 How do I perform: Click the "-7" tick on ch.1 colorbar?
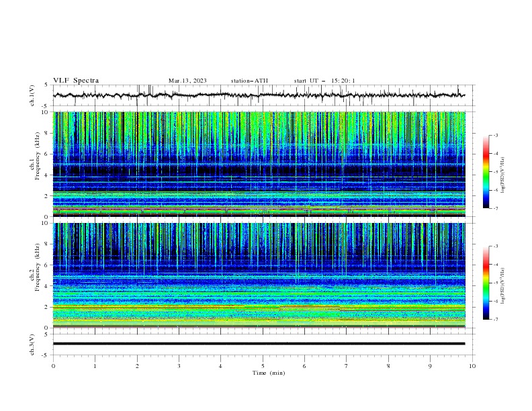tap(496, 208)
